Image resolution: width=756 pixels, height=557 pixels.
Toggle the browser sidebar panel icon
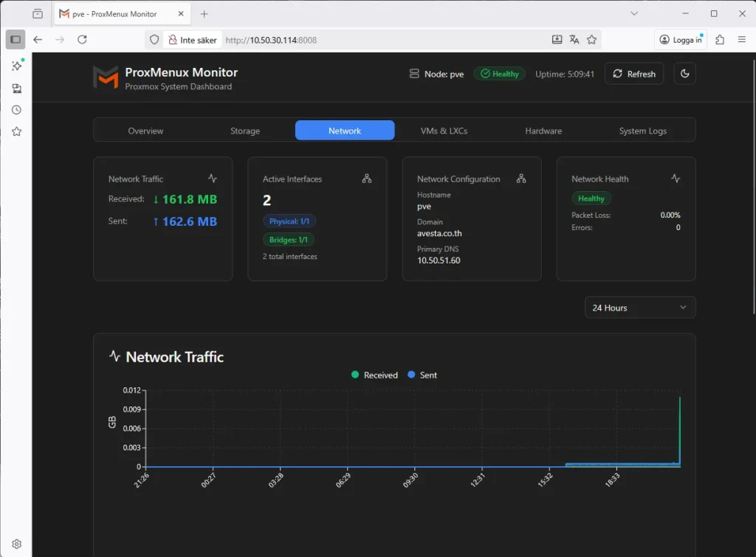(x=16, y=40)
